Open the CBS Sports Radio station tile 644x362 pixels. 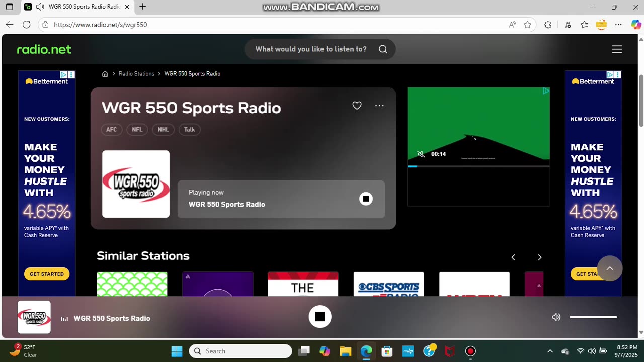pyautogui.click(x=388, y=284)
